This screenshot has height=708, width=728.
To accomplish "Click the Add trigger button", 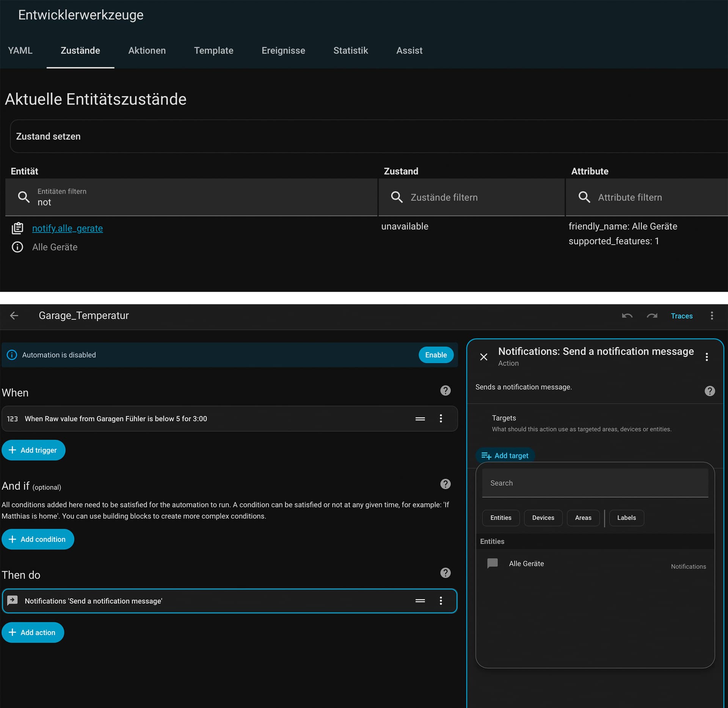I will pyautogui.click(x=33, y=450).
